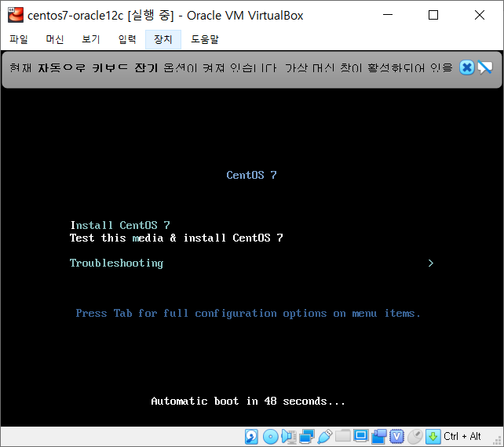Viewport: 504px width, 447px height.
Task: Expand Troubleshooting submenu arrow
Action: tap(431, 263)
